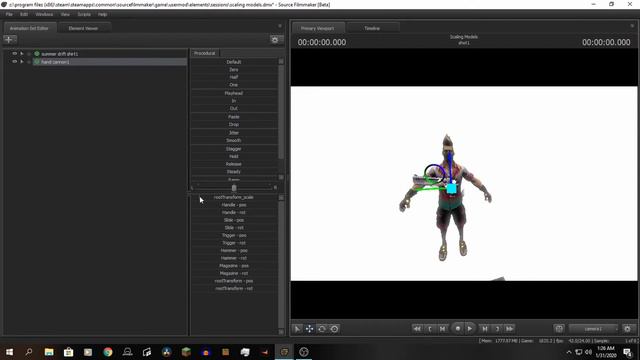Toggle the viewport lighting button
The height and width of the screenshot is (360, 640).
[x=559, y=329]
